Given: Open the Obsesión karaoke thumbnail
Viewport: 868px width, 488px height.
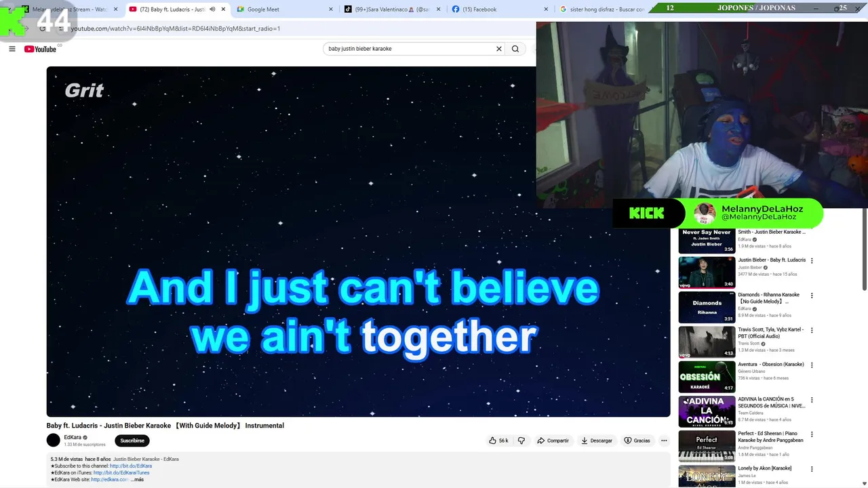Looking at the screenshot, I should pyautogui.click(x=707, y=376).
